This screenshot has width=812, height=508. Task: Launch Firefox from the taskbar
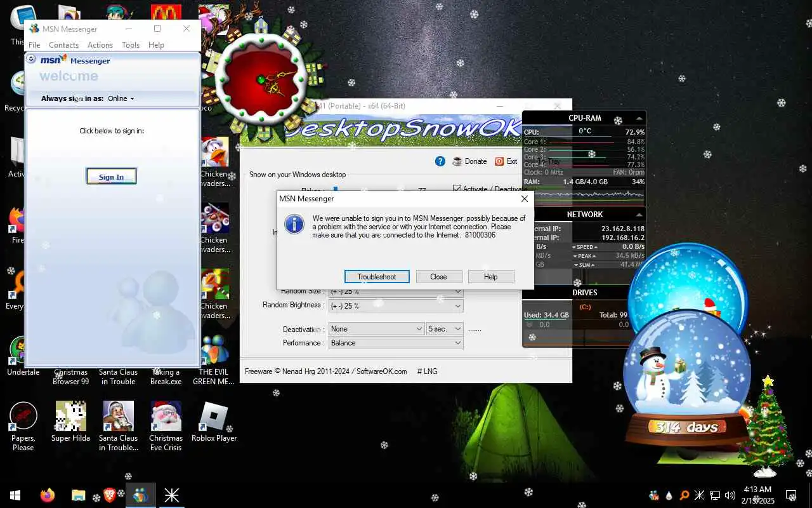pyautogui.click(x=48, y=495)
